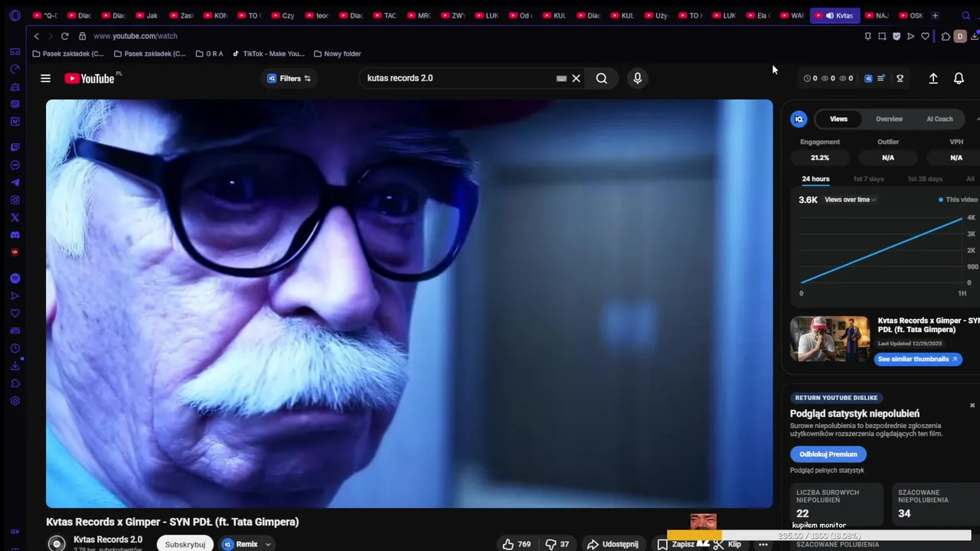Screen dimensions: 980x551
Task: Select the 1st 28 days timeframe
Action: (925, 179)
